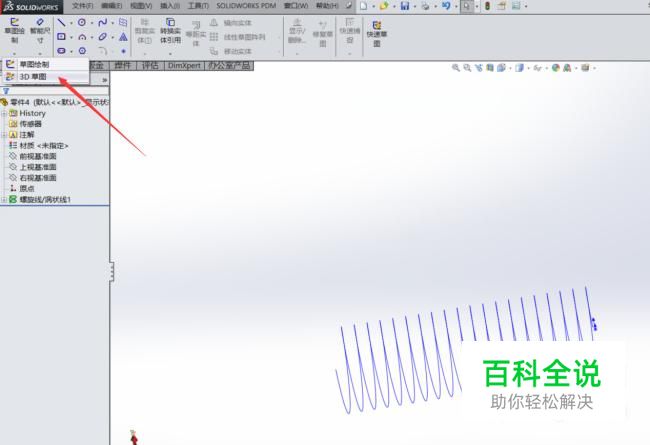Open slot tool dropdown arrow
The height and width of the screenshot is (445, 650).
click(71, 51)
